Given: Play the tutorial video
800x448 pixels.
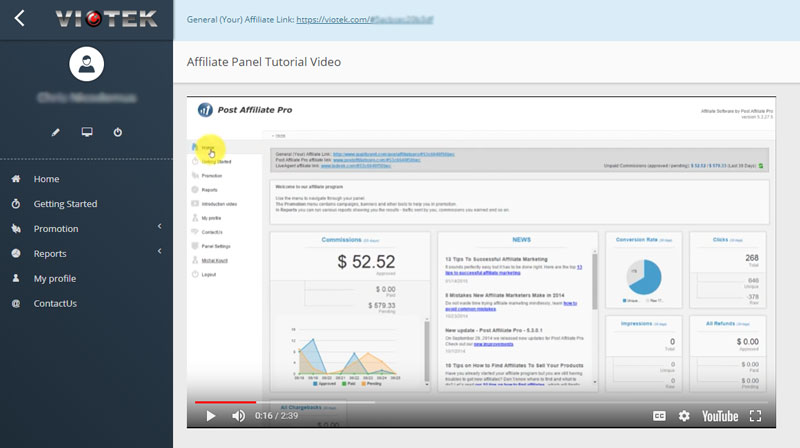Looking at the screenshot, I should [211, 416].
